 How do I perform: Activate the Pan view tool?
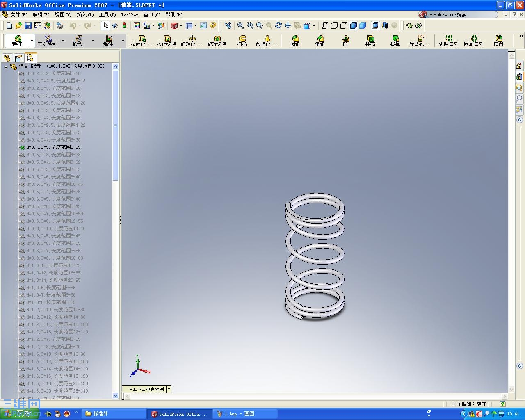288,25
